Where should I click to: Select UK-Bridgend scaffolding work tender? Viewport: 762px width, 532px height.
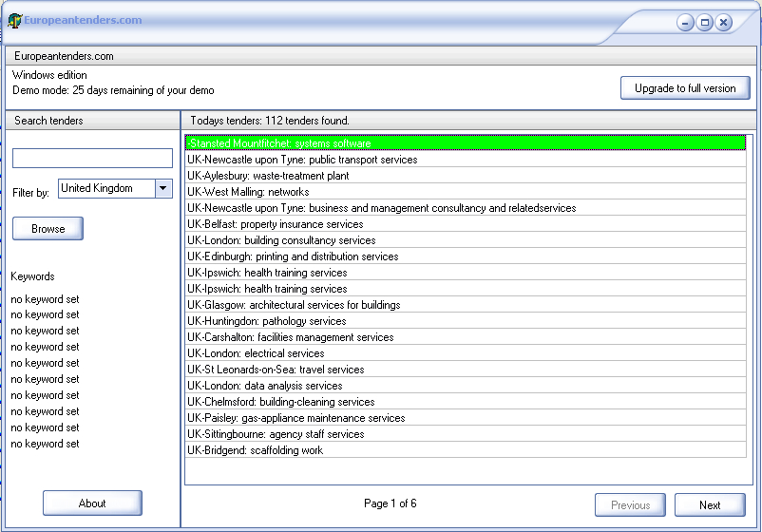point(466,450)
